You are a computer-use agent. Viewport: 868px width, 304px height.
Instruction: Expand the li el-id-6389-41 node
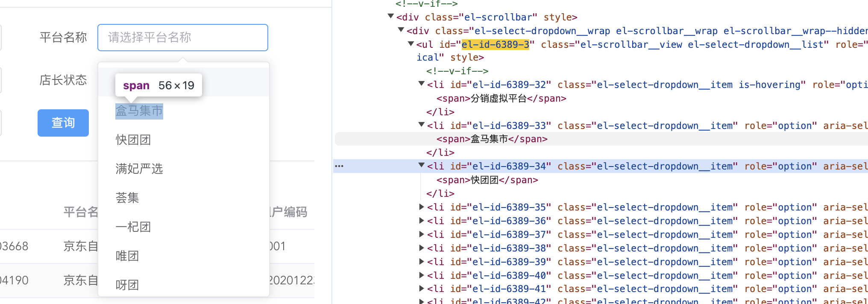click(421, 288)
